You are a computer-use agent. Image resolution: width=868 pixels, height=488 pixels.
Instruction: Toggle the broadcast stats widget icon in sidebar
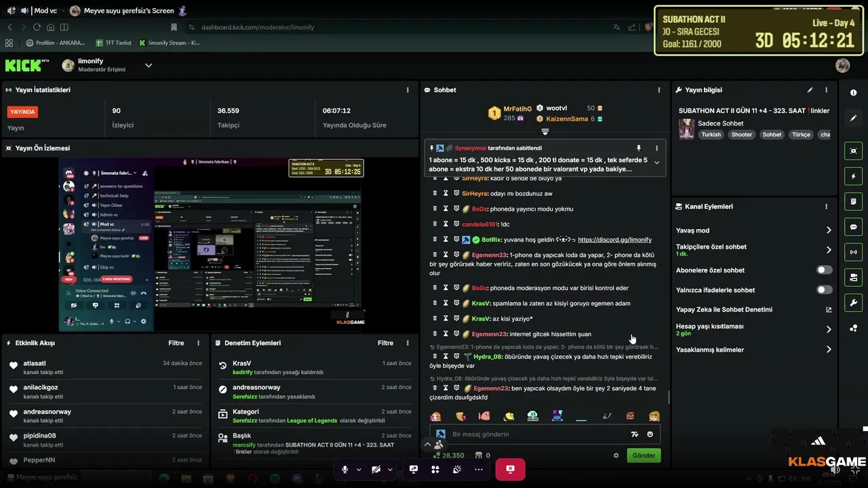853,252
